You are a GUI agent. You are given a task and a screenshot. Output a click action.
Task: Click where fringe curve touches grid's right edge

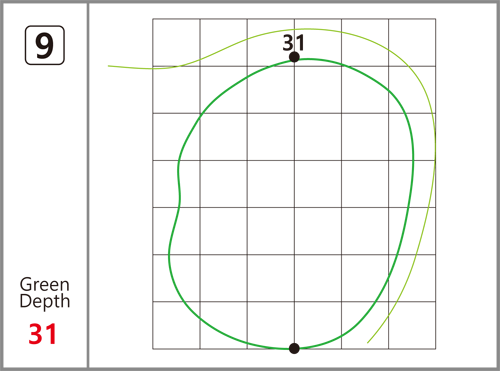pyautogui.click(x=435, y=147)
